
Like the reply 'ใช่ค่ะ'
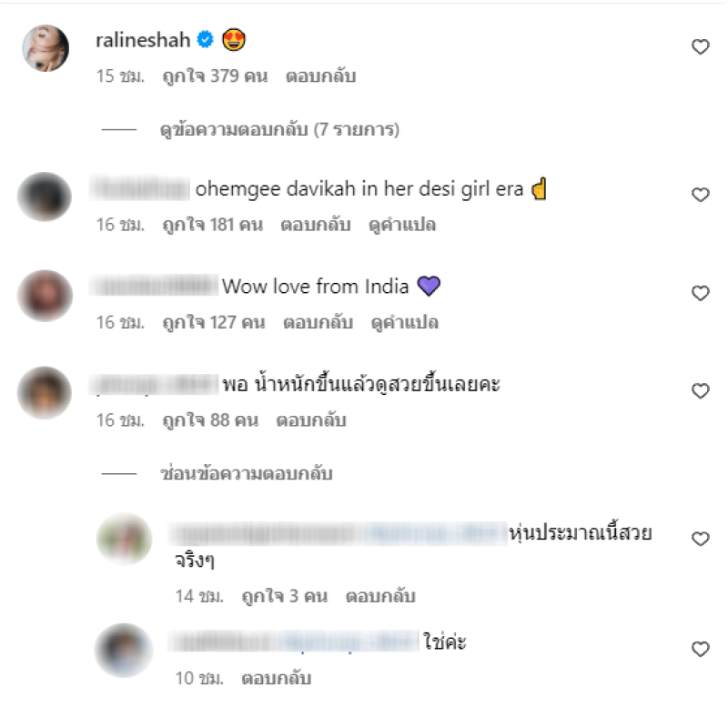700,649
